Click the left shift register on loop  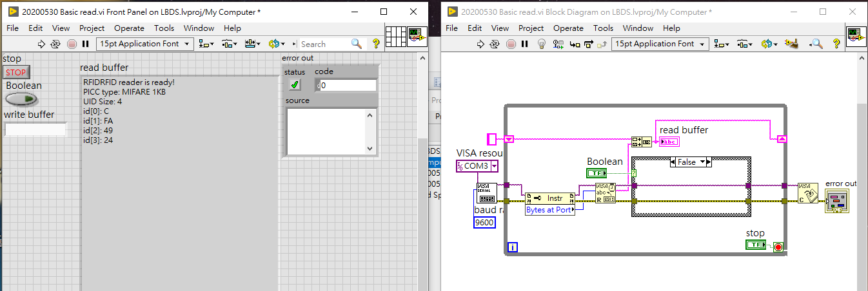click(509, 138)
